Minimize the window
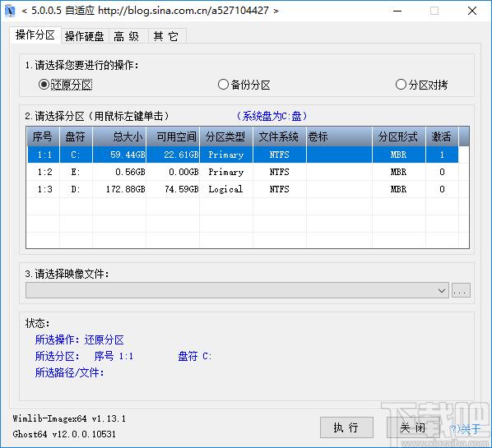The width and height of the screenshot is (492, 448). pyautogui.click(x=397, y=11)
